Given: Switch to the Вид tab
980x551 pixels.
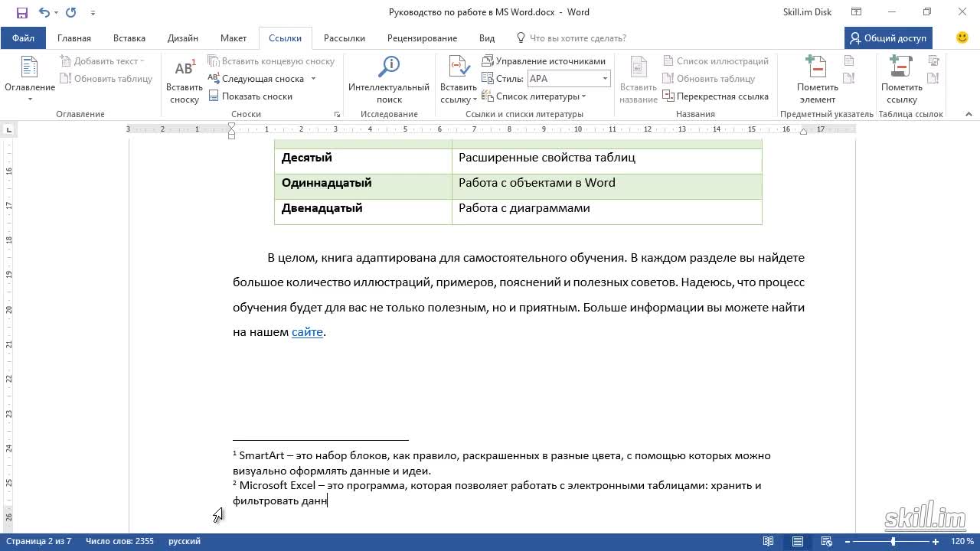Looking at the screenshot, I should coord(487,37).
